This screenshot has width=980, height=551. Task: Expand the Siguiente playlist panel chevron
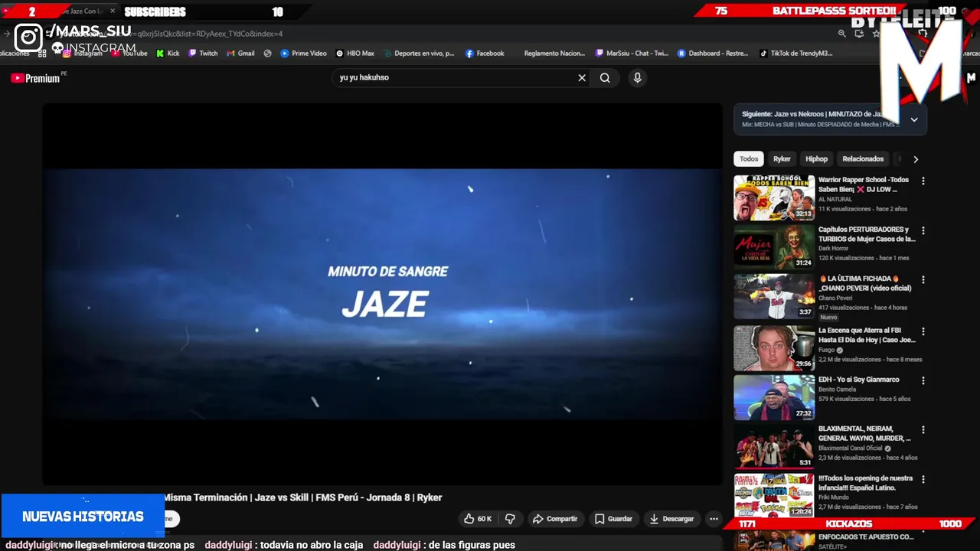click(914, 119)
